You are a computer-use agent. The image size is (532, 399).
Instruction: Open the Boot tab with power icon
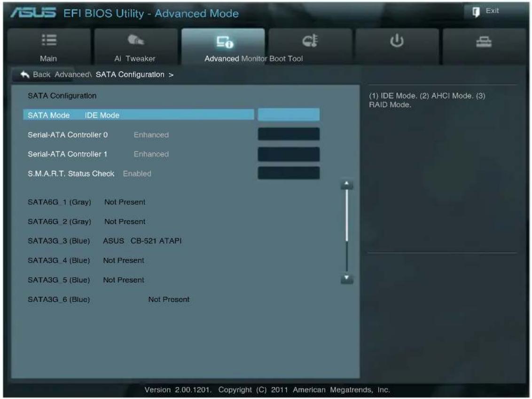tap(397, 47)
